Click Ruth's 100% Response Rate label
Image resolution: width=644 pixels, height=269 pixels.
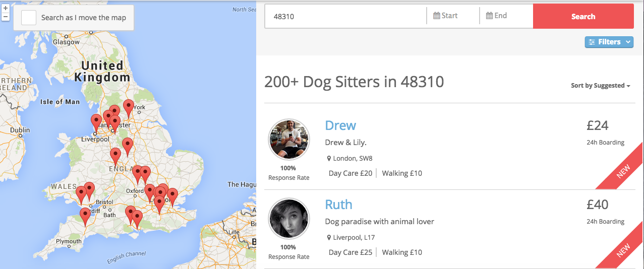289,252
